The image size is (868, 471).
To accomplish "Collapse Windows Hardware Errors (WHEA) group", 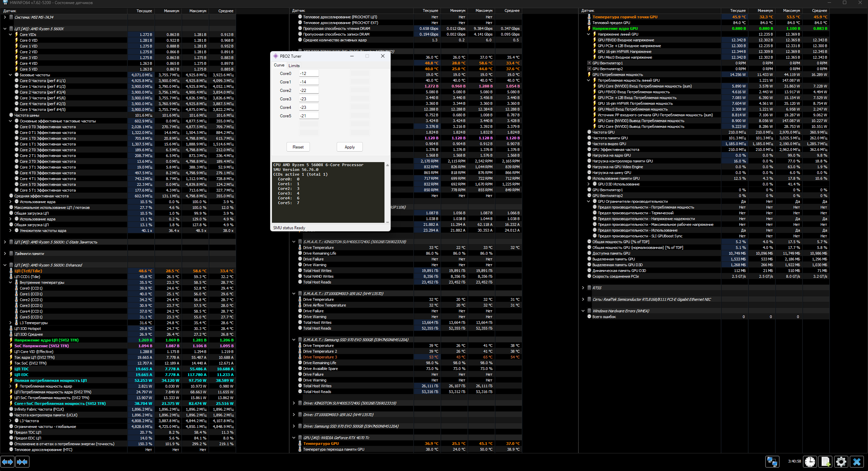I will click(x=583, y=311).
